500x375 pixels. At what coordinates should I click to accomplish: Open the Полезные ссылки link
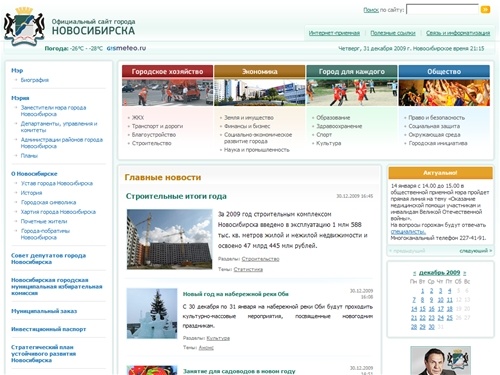click(x=393, y=33)
